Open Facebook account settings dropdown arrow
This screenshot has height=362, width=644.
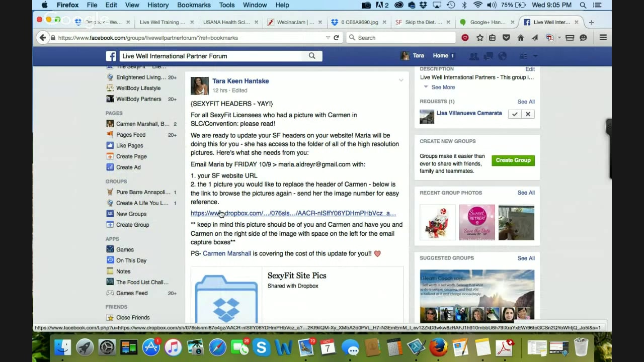click(x=535, y=56)
